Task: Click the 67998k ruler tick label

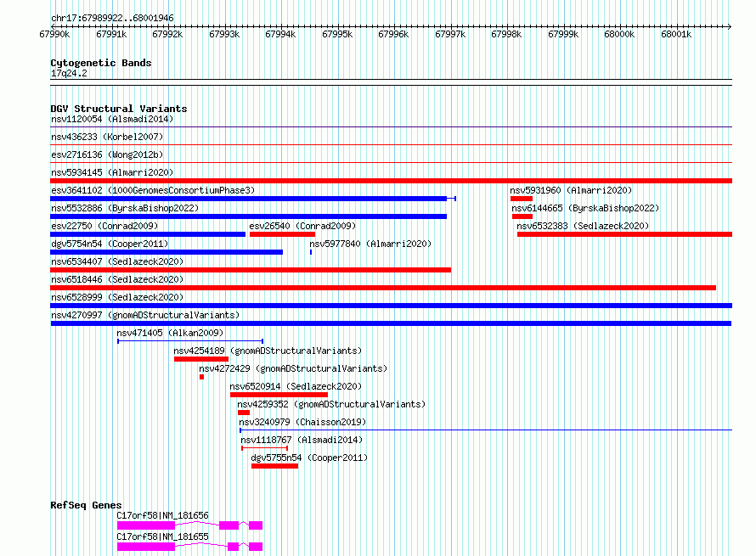Action: click(x=506, y=34)
